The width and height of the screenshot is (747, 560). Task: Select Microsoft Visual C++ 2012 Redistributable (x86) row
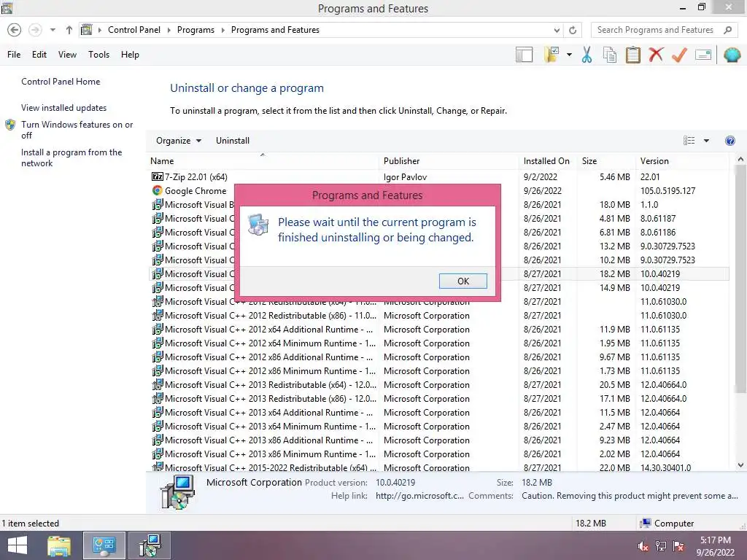click(438, 315)
